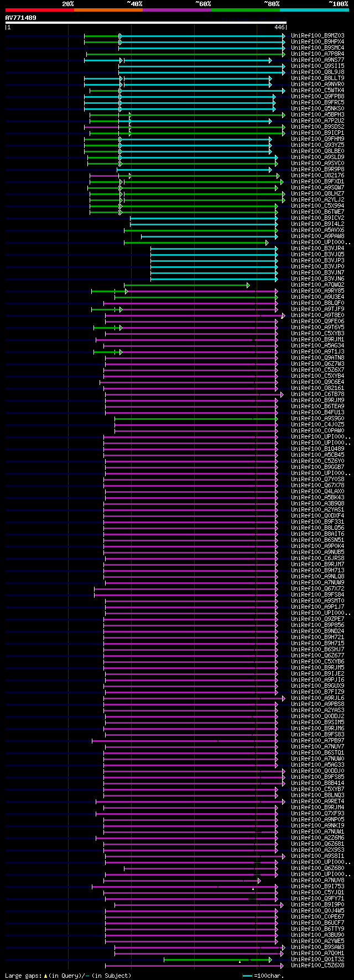This screenshot has height=980, width=354.
Task: Click label UniRef100_A2YLJ2
Action: pyautogui.click(x=317, y=200)
